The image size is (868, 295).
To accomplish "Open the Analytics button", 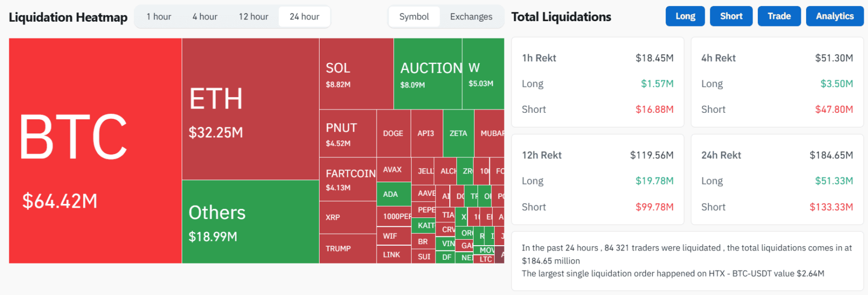I will pyautogui.click(x=835, y=16).
